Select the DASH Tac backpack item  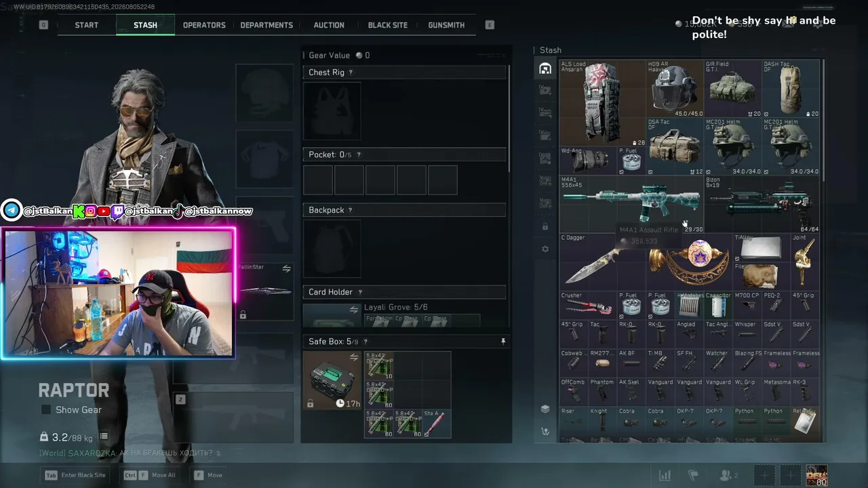[x=791, y=89]
